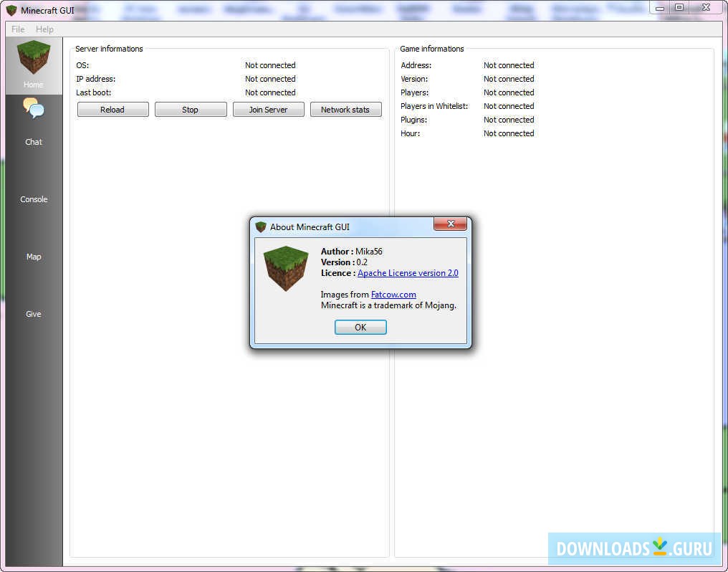Open the Help menu

click(44, 29)
